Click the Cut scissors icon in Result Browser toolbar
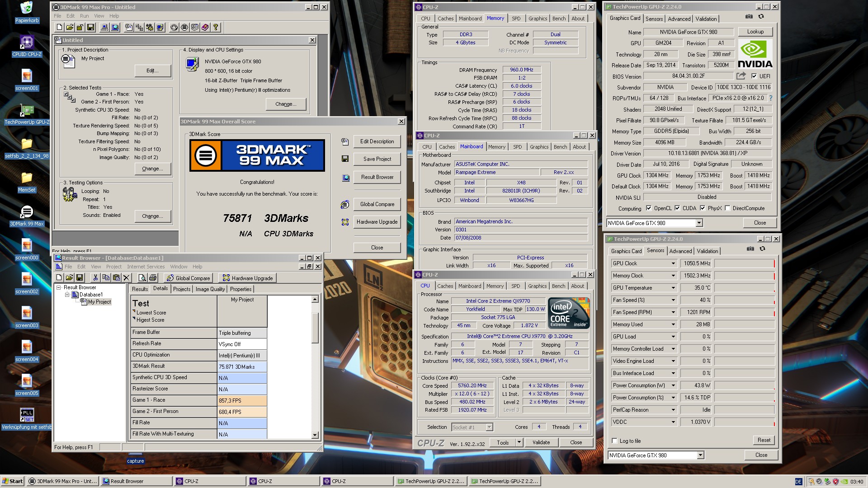Image resolution: width=868 pixels, height=488 pixels. point(95,278)
